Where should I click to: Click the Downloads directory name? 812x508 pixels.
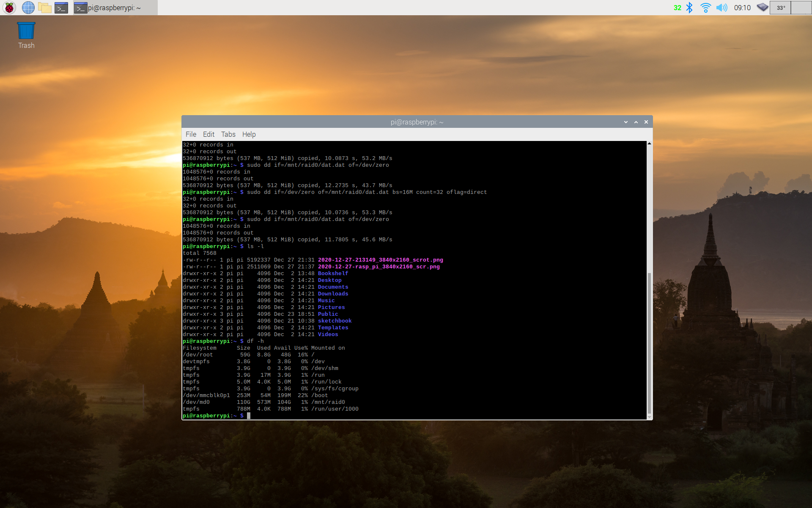pos(333,294)
